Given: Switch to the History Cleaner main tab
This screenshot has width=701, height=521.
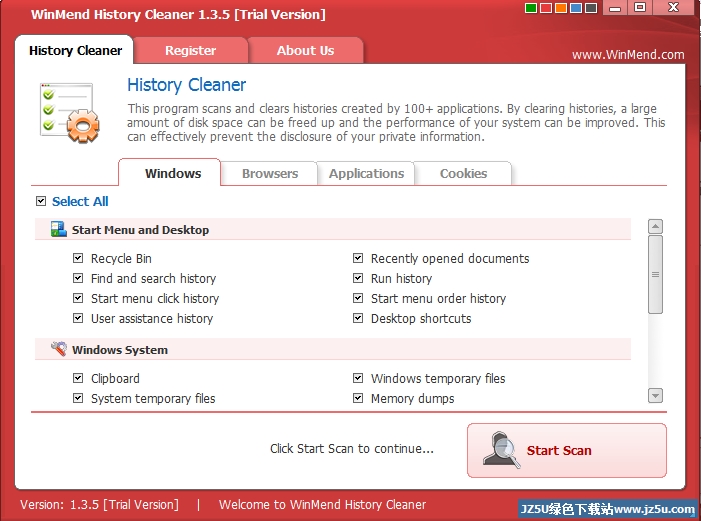Looking at the screenshot, I should 75,50.
